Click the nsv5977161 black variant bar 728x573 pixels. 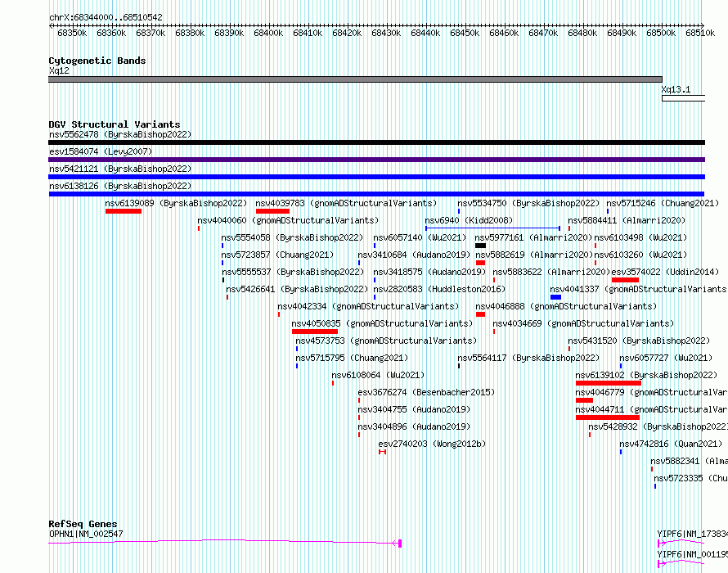tap(480, 246)
